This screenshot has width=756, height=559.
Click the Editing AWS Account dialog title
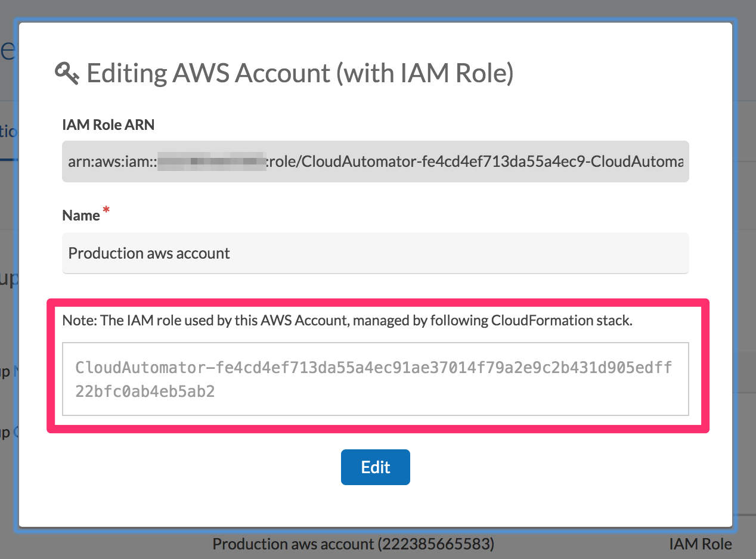(x=300, y=73)
